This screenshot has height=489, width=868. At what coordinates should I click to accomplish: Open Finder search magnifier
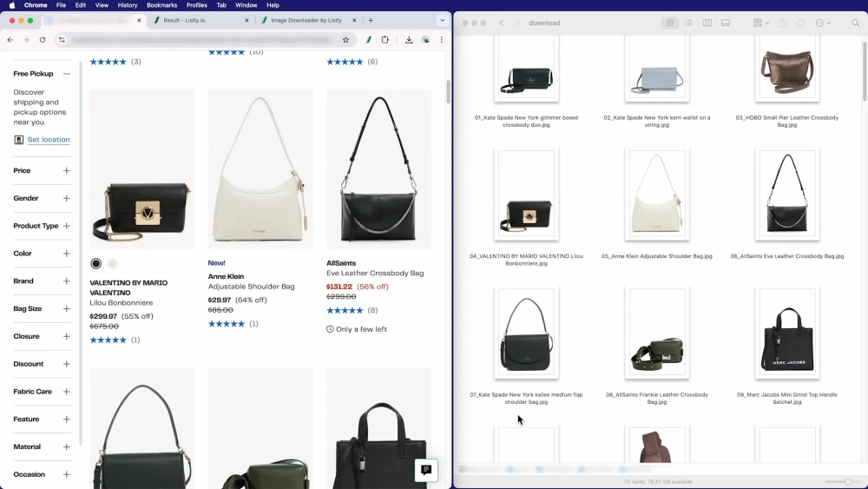click(855, 23)
